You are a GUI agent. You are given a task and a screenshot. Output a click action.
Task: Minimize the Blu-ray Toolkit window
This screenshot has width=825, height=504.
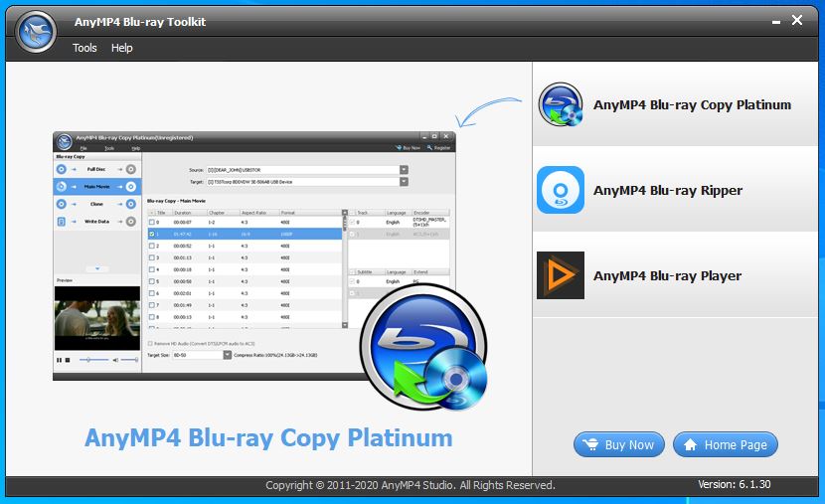point(776,22)
